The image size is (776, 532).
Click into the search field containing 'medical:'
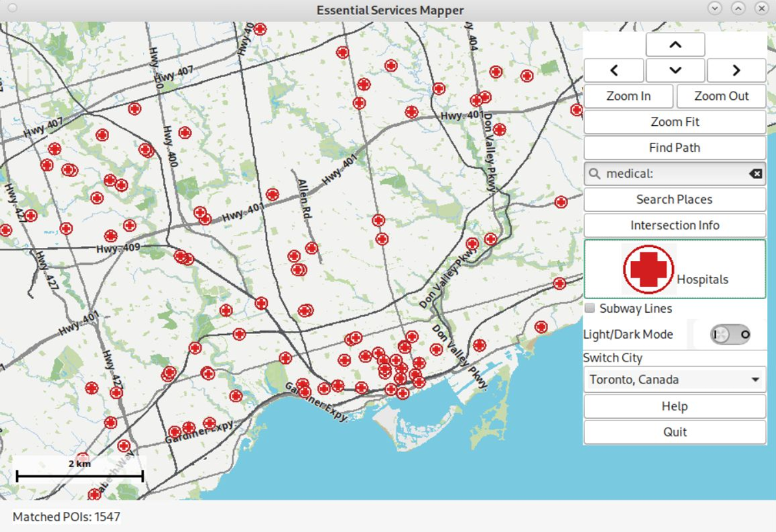pos(675,173)
